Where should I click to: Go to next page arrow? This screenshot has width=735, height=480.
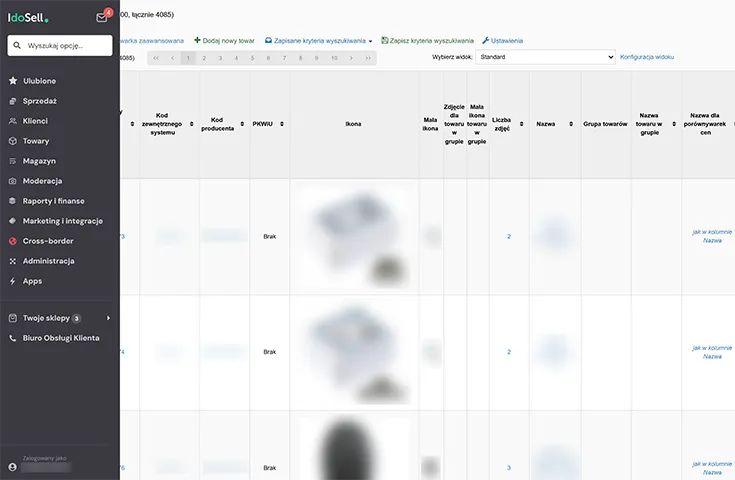click(x=351, y=58)
